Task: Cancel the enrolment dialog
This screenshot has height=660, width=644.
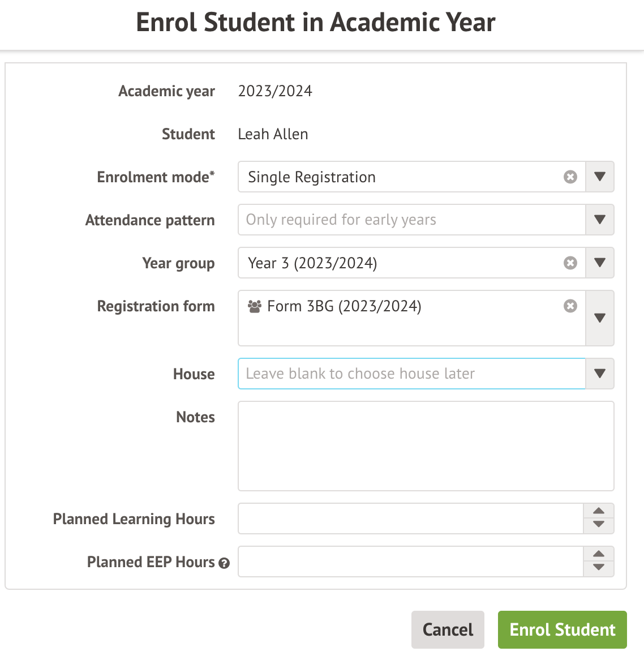Action: point(448,629)
